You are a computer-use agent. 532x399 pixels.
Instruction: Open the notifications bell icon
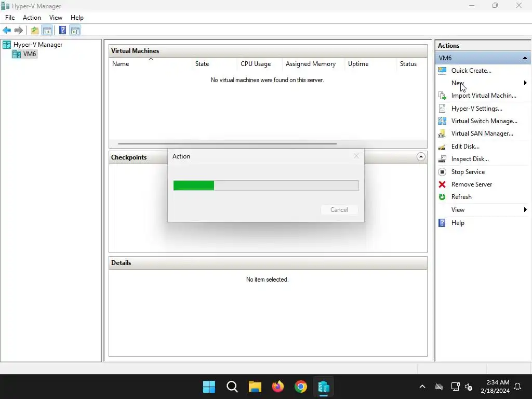pyautogui.click(x=518, y=387)
